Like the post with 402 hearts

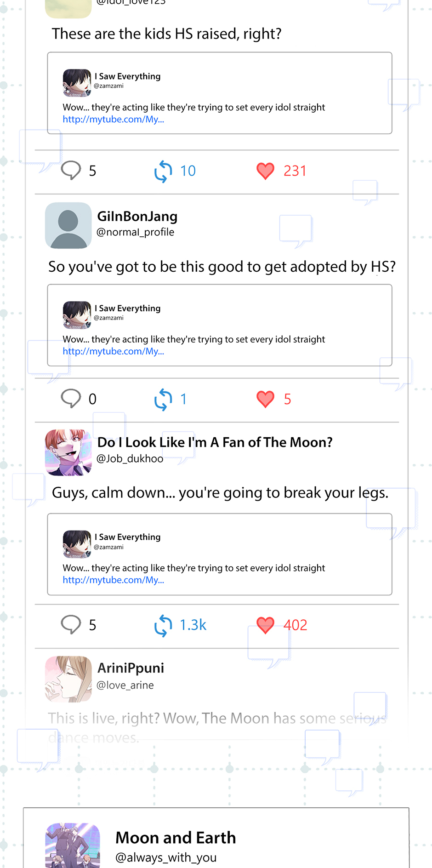click(265, 625)
